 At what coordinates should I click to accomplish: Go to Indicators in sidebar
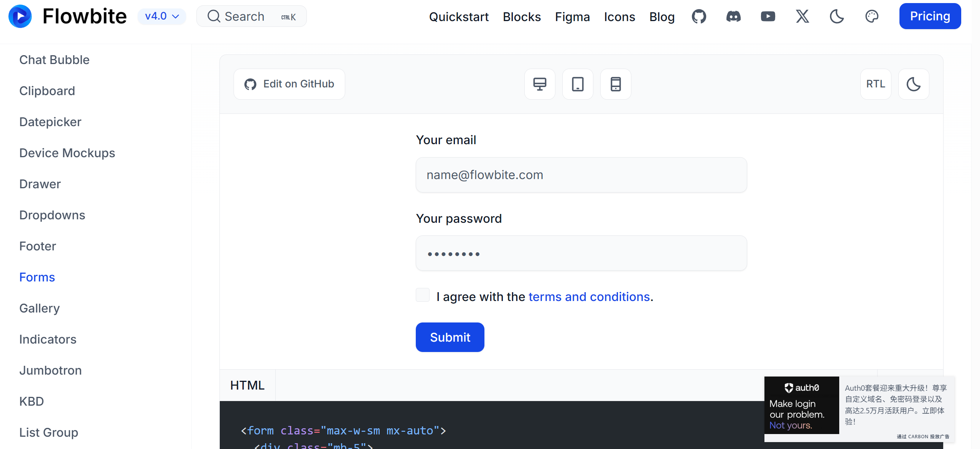48,339
